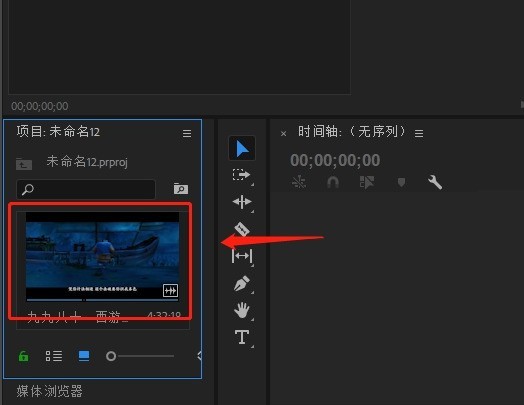Click the project search field
Viewport: 524px width, 405px height.
point(86,189)
